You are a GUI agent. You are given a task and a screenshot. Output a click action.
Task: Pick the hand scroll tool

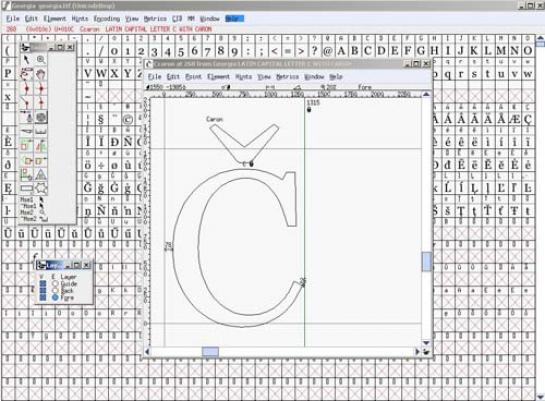point(41,74)
